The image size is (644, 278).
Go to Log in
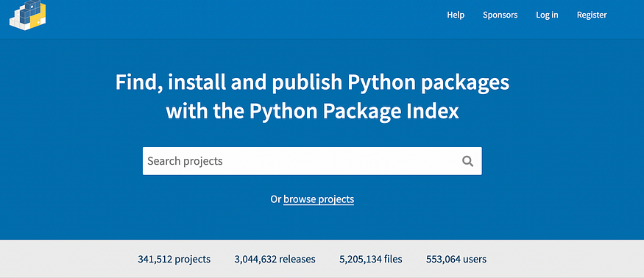coord(547,15)
